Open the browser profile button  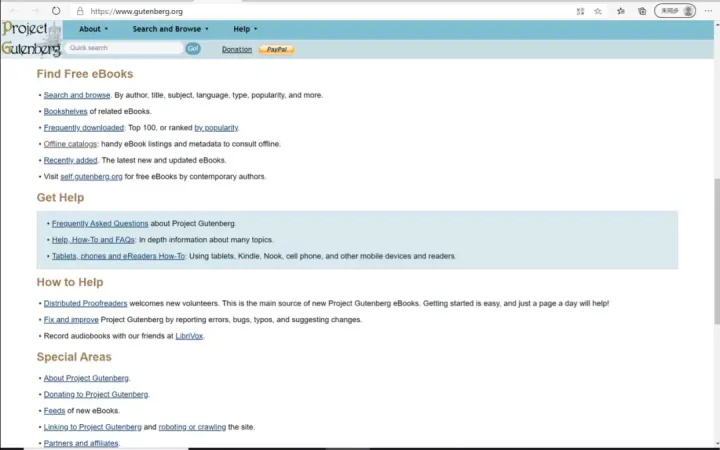(x=675, y=11)
